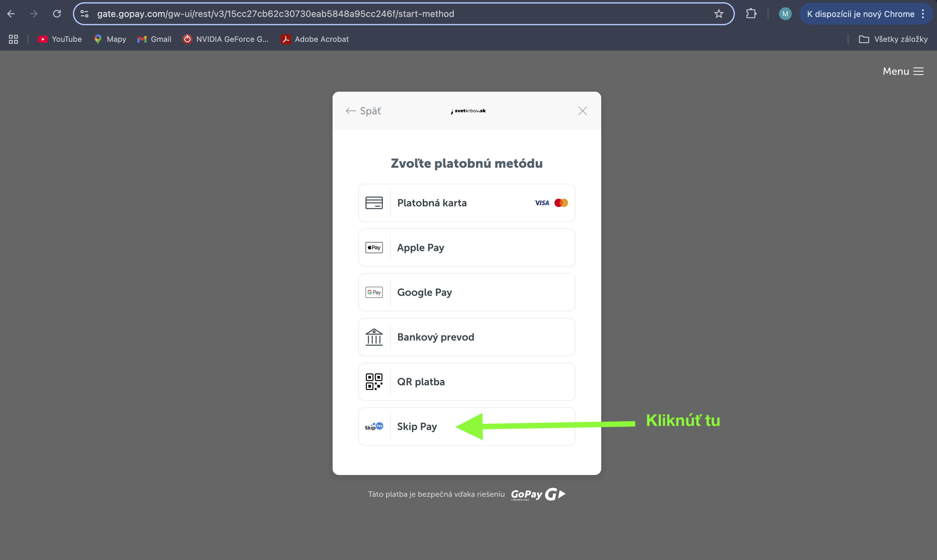Screen dimensions: 937x560
Task: Open the Menu hamburger icon
Action: (x=918, y=71)
